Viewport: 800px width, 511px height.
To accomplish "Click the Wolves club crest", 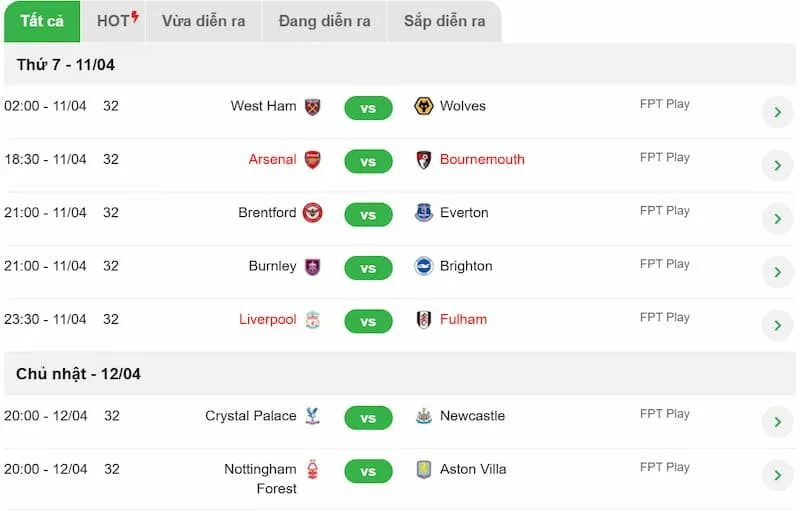I will coord(424,106).
